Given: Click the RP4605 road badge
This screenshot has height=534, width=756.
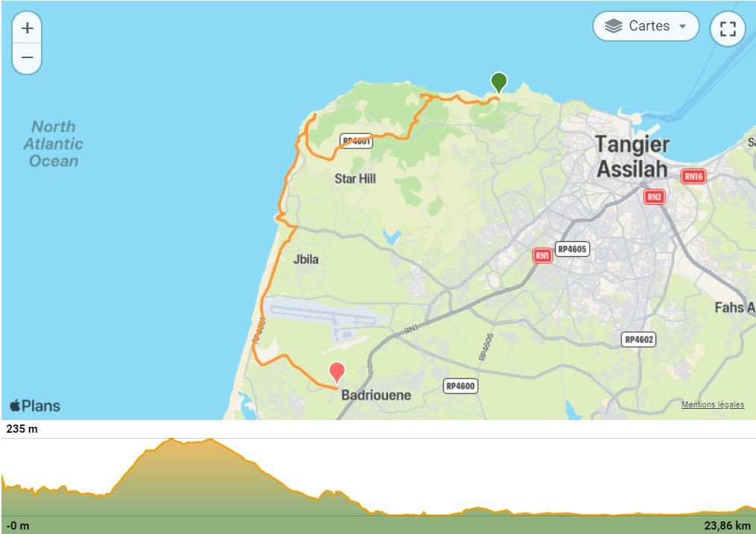Looking at the screenshot, I should point(572,249).
